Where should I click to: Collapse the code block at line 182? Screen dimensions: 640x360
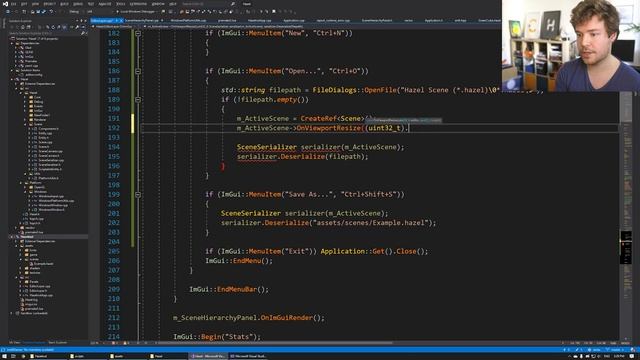tap(138, 33)
